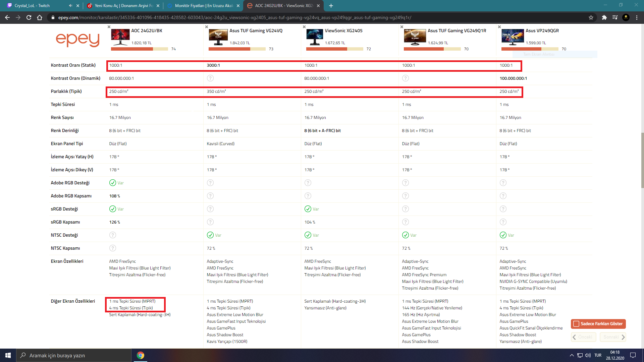Screen dimensions: 644x362
Task: Click question mark under Kontrast Dinamik for VG249Q1R
Action: (x=406, y=78)
